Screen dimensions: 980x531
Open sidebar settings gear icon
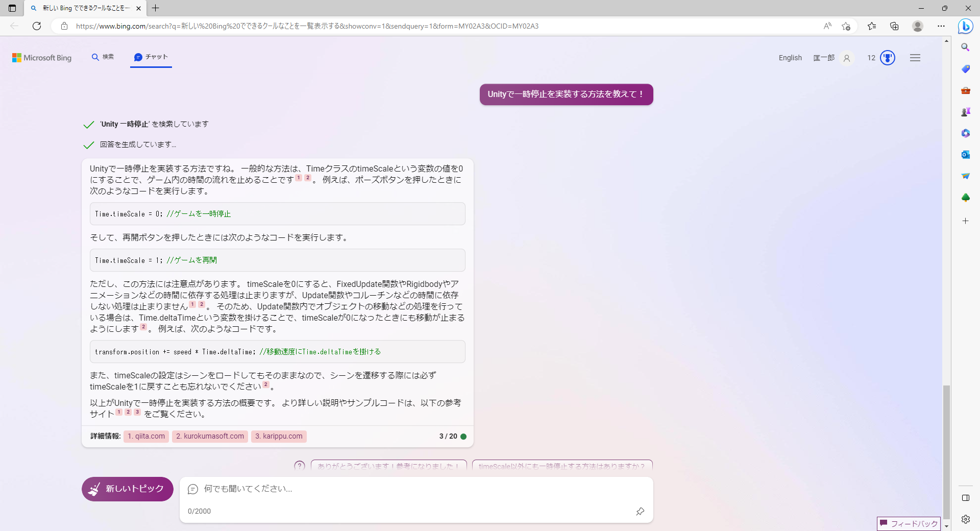click(965, 519)
